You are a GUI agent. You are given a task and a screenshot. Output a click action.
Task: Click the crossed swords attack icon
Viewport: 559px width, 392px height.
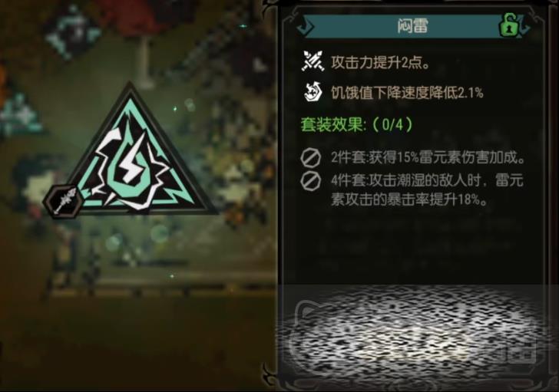313,61
